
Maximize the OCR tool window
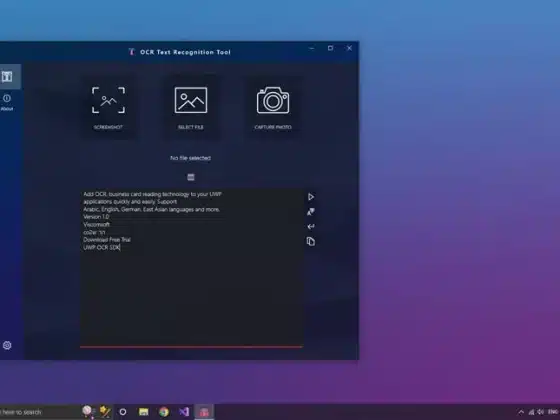click(x=330, y=48)
